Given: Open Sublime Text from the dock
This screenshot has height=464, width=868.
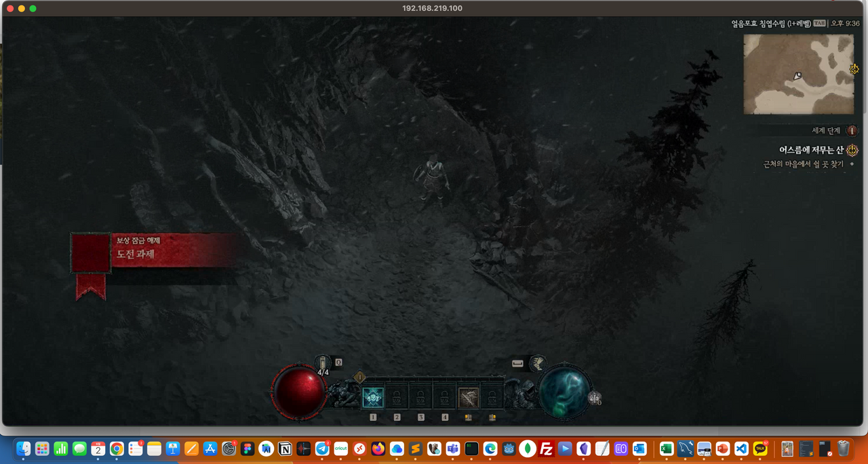Looking at the screenshot, I should pos(415,448).
